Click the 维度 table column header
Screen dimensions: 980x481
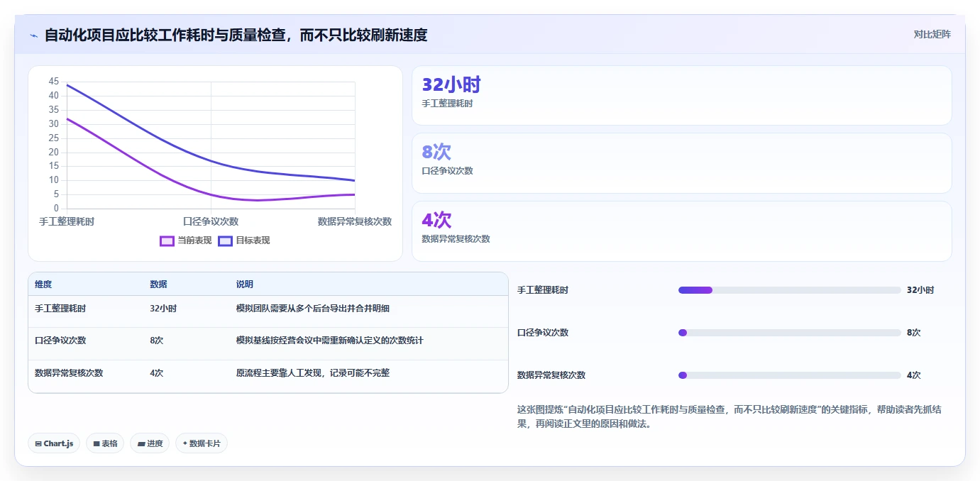[x=43, y=284]
